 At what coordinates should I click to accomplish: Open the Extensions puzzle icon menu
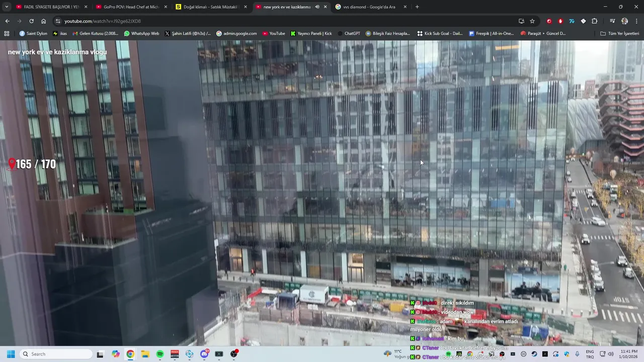pyautogui.click(x=595, y=21)
